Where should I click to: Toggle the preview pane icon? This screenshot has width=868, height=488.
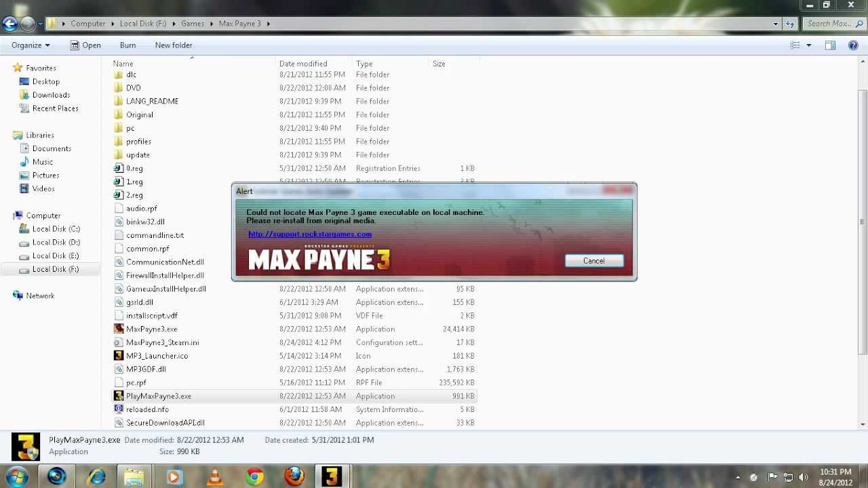tap(830, 45)
